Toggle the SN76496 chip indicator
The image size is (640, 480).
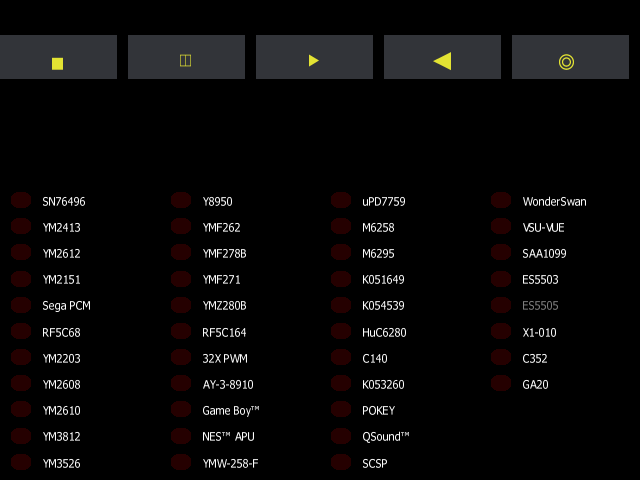point(21,200)
